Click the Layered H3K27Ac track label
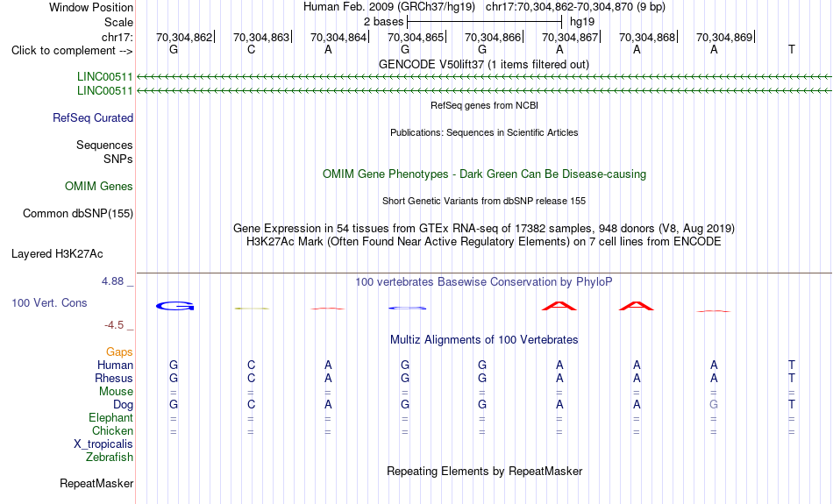Viewport: 833px width, 504px height. pyautogui.click(x=57, y=254)
